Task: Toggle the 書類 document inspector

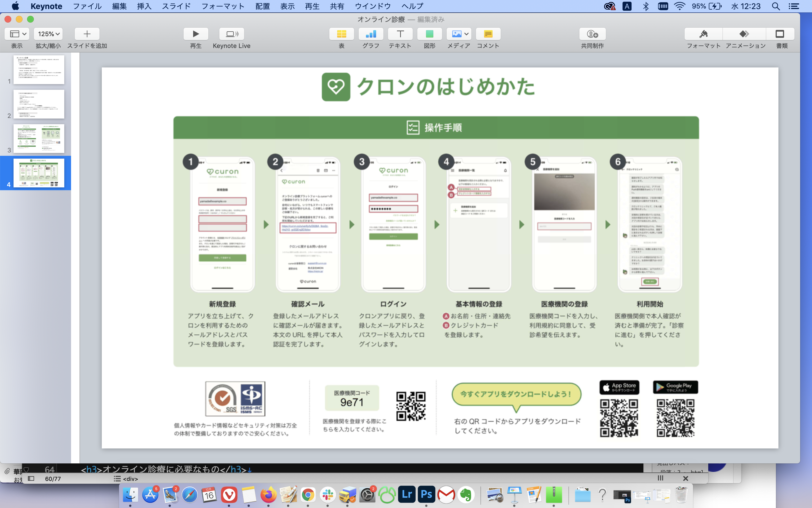Action: pos(780,34)
